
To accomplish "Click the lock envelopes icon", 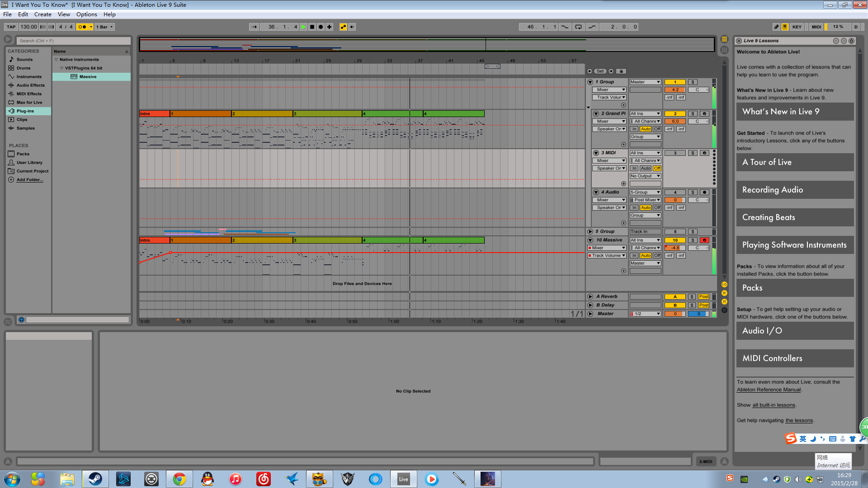I will point(621,71).
